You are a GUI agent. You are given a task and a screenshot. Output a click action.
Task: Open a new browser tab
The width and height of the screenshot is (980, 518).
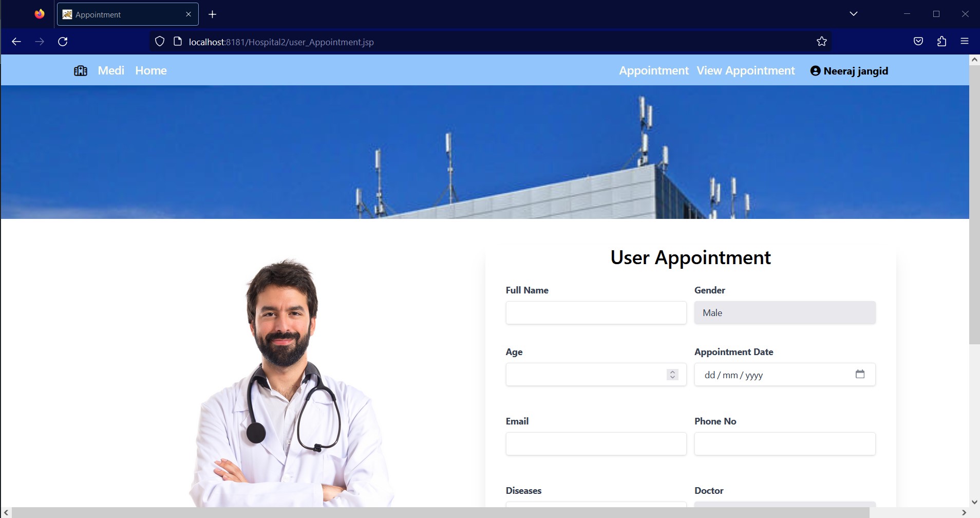pos(212,14)
